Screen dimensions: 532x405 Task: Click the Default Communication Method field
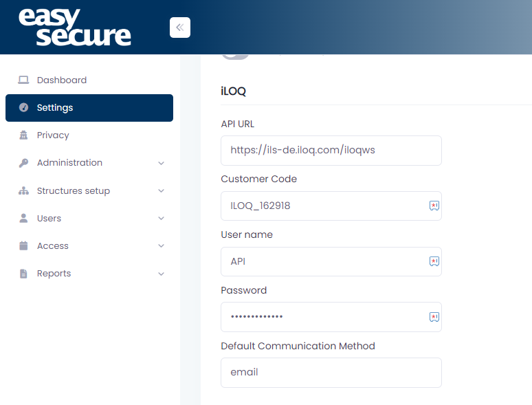331,373
